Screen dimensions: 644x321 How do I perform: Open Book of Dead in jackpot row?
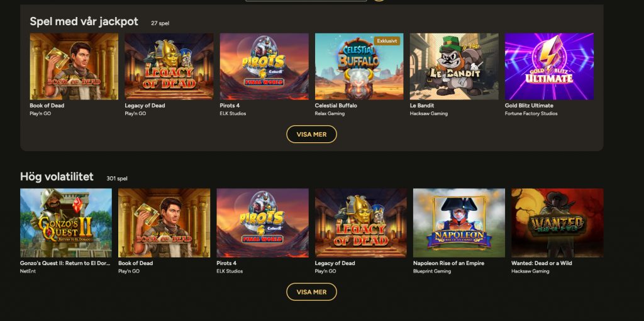tap(74, 67)
